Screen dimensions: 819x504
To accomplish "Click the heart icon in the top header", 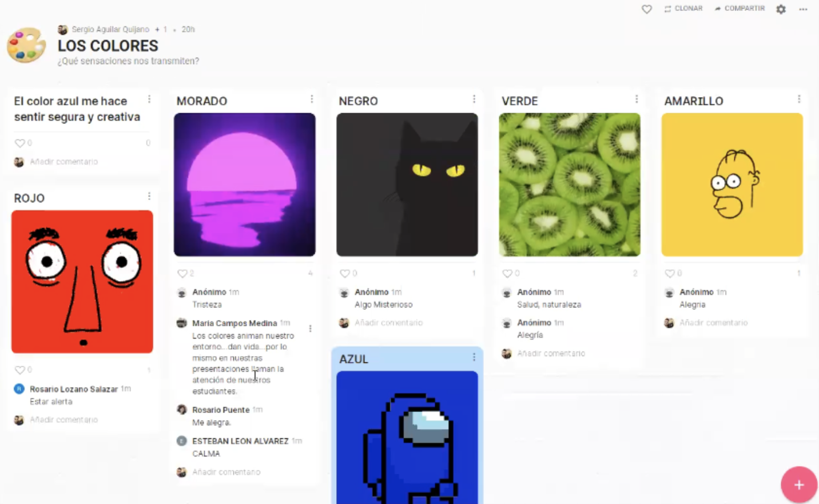I will point(646,9).
